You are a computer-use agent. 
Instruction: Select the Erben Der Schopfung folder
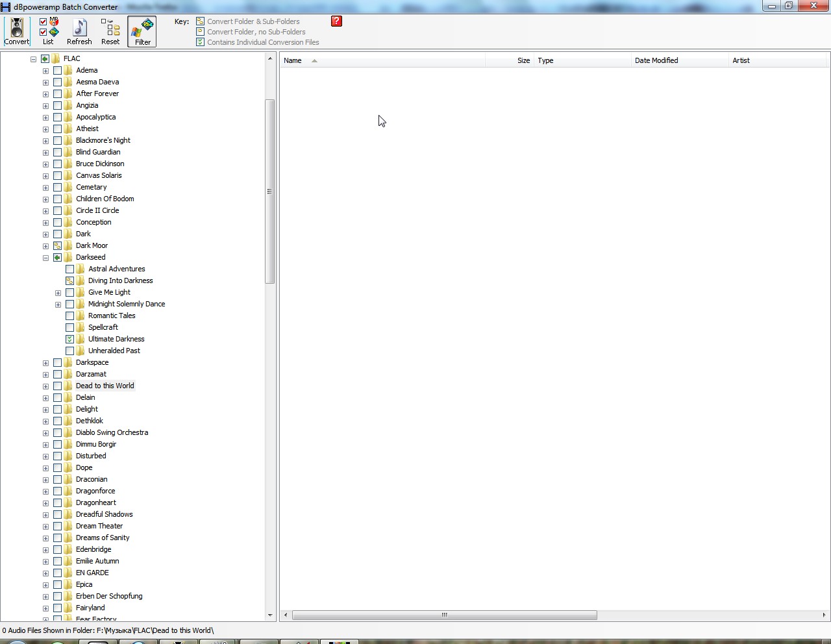(x=109, y=596)
